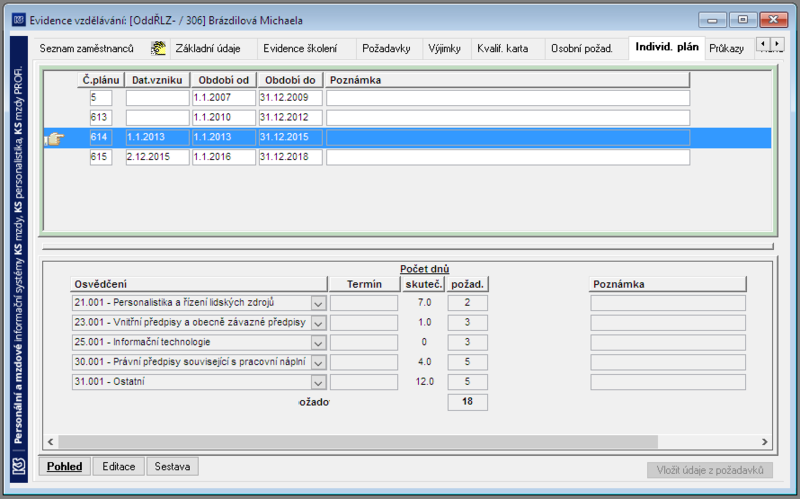
Task: Expand the 23.001 Vnitřní předpisy dropdown
Action: (x=318, y=323)
